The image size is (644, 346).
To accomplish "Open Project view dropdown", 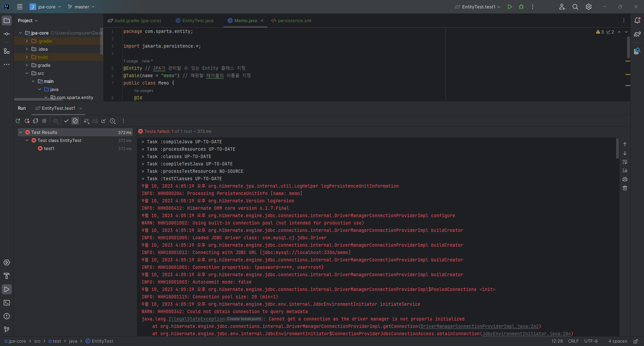I will (x=28, y=20).
